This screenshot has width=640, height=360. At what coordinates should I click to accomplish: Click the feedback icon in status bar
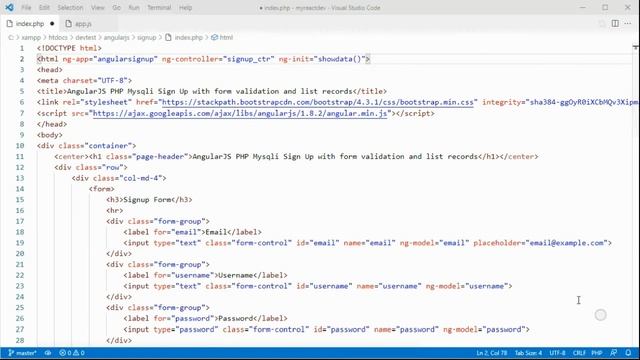point(613,353)
